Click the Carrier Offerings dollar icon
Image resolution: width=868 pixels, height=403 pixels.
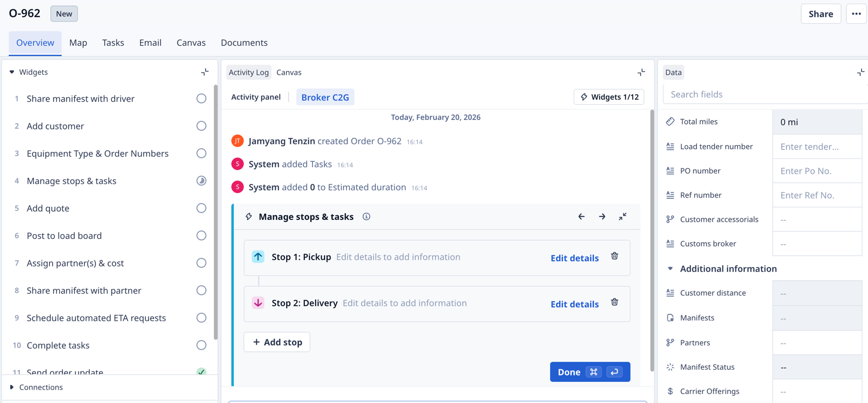[x=670, y=391]
